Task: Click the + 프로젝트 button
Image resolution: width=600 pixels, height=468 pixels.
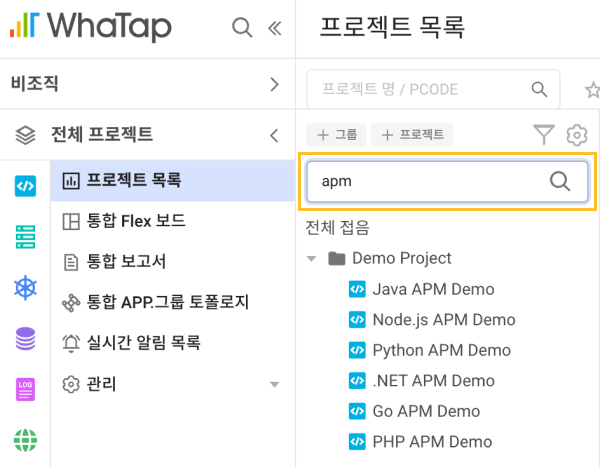Action: [x=412, y=135]
